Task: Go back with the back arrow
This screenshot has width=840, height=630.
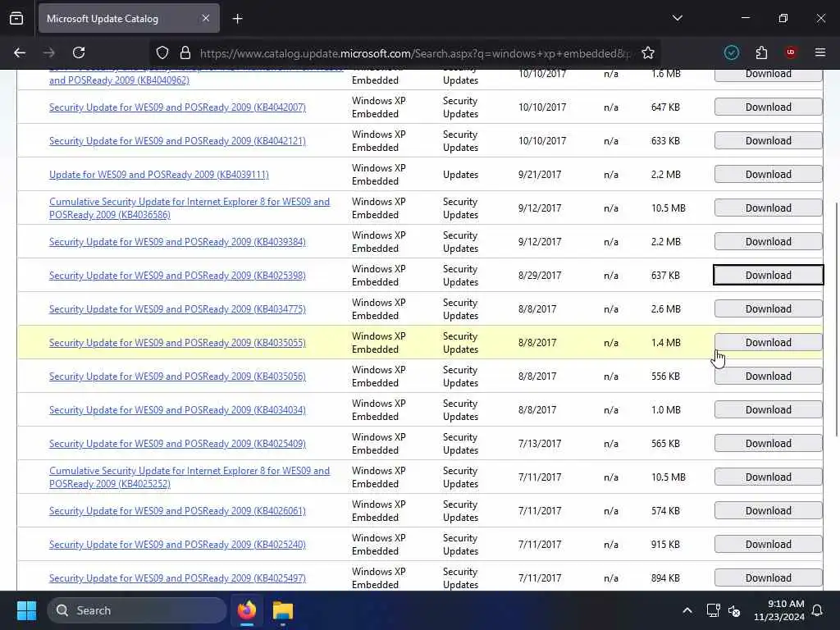Action: point(20,52)
